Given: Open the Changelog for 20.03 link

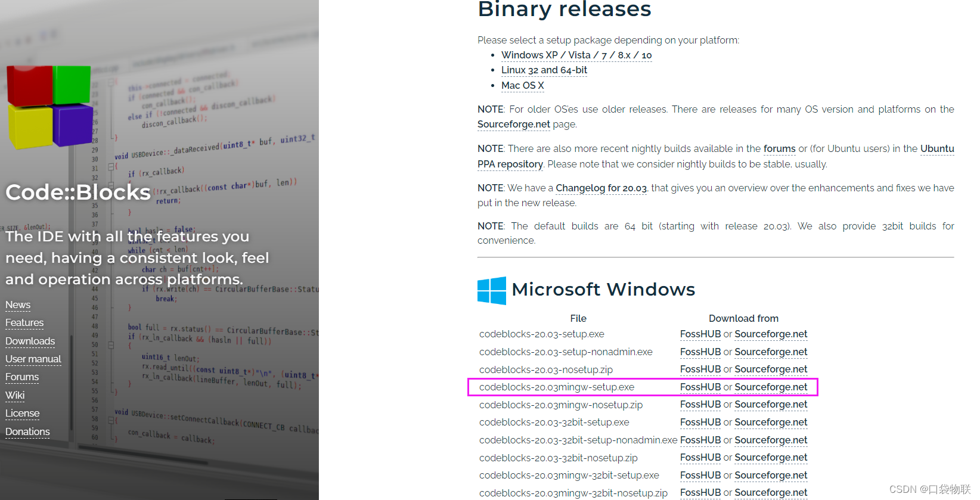Looking at the screenshot, I should click(x=601, y=188).
